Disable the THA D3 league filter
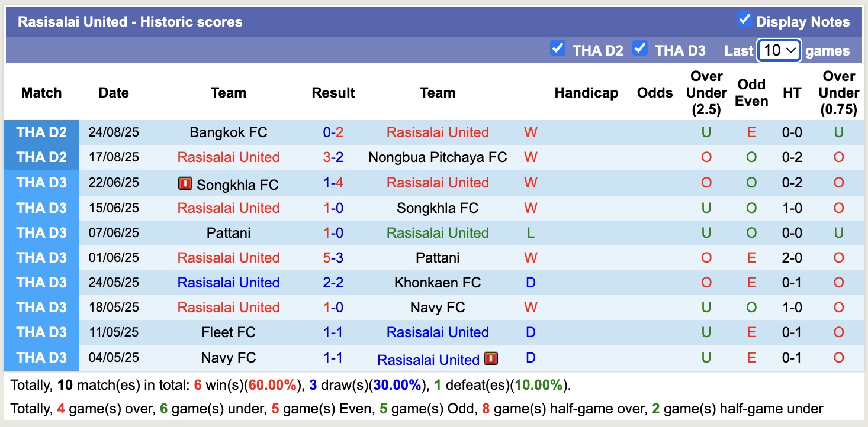 point(640,49)
